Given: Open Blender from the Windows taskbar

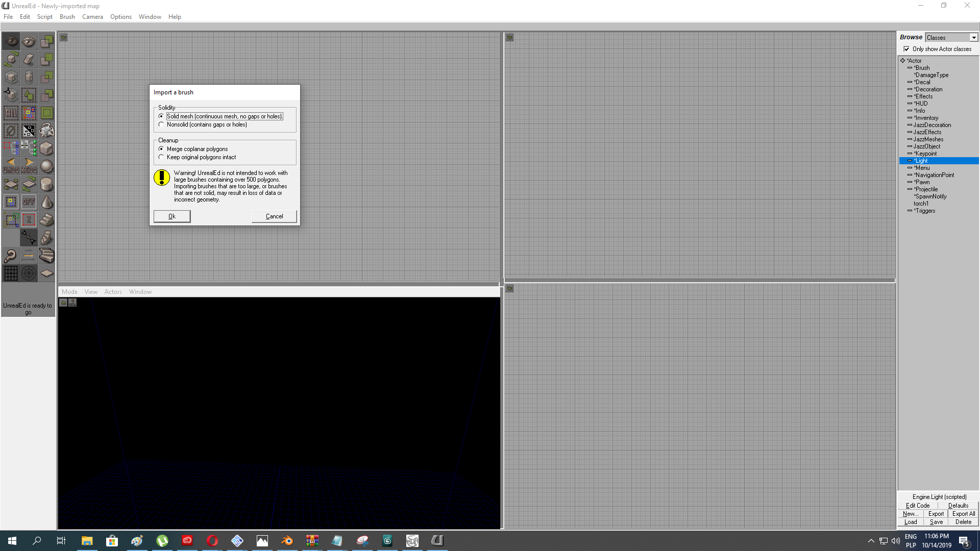Looking at the screenshot, I should click(287, 541).
